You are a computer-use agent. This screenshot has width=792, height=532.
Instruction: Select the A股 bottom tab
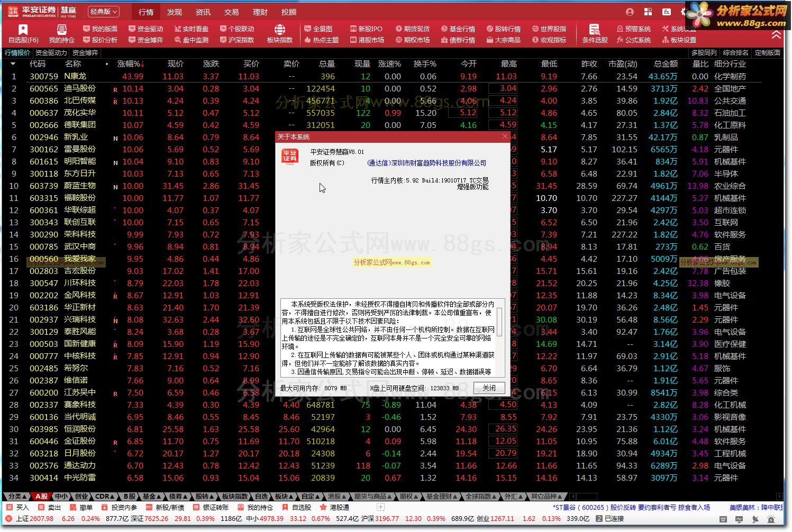(41, 497)
